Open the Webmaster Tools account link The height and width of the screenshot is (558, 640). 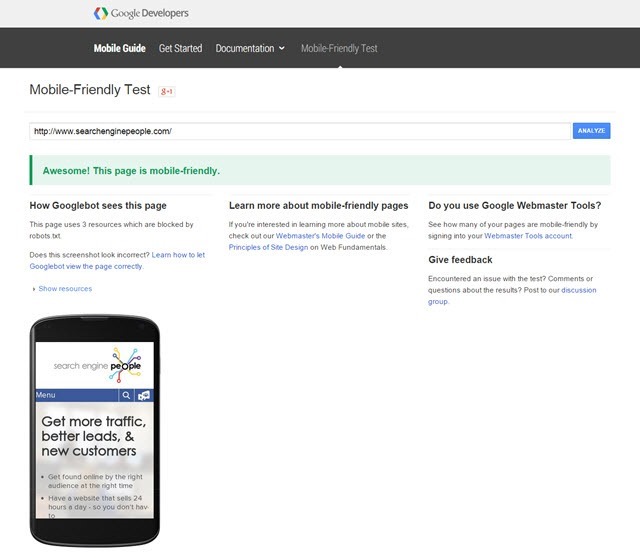pos(529,236)
